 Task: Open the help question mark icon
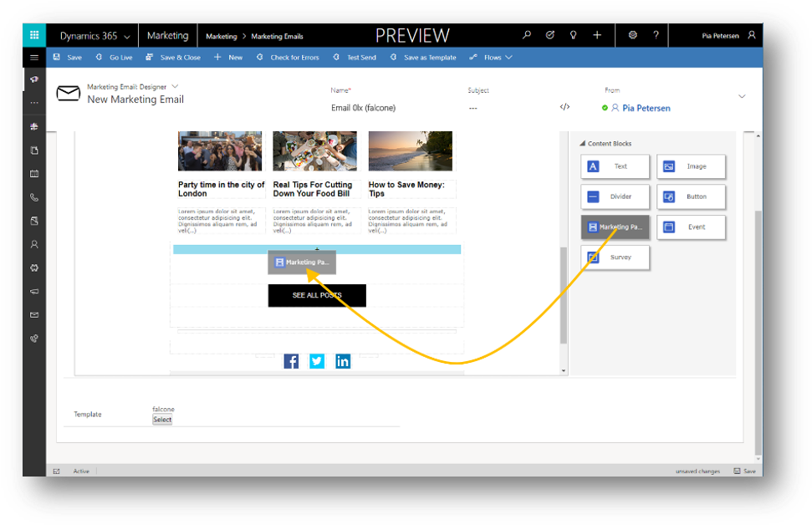click(x=656, y=35)
